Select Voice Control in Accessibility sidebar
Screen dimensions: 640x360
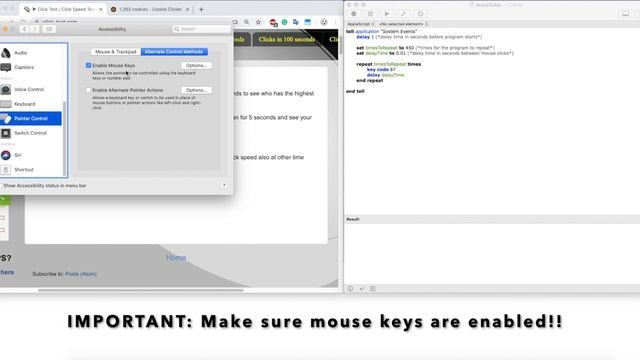pos(31,89)
